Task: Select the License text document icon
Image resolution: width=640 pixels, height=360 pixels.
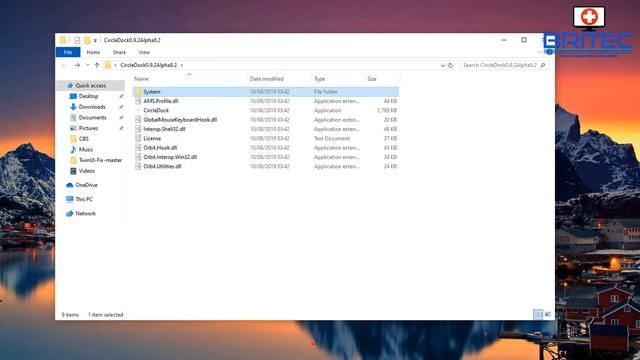Action: pos(138,138)
